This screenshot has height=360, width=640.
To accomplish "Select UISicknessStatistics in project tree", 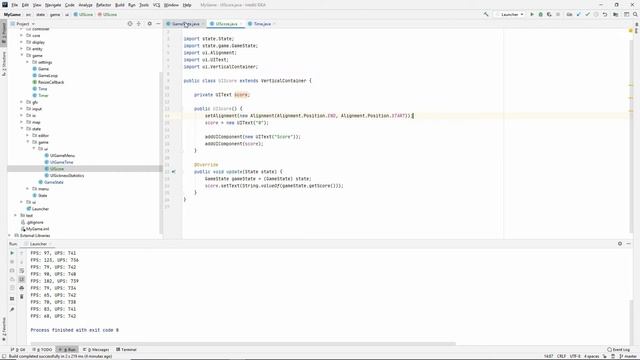I will 67,176.
